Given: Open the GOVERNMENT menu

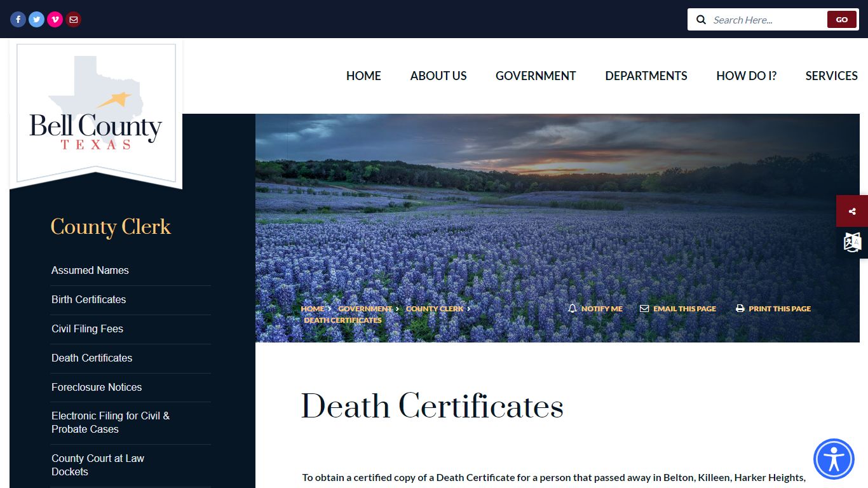Looking at the screenshot, I should click(x=536, y=76).
